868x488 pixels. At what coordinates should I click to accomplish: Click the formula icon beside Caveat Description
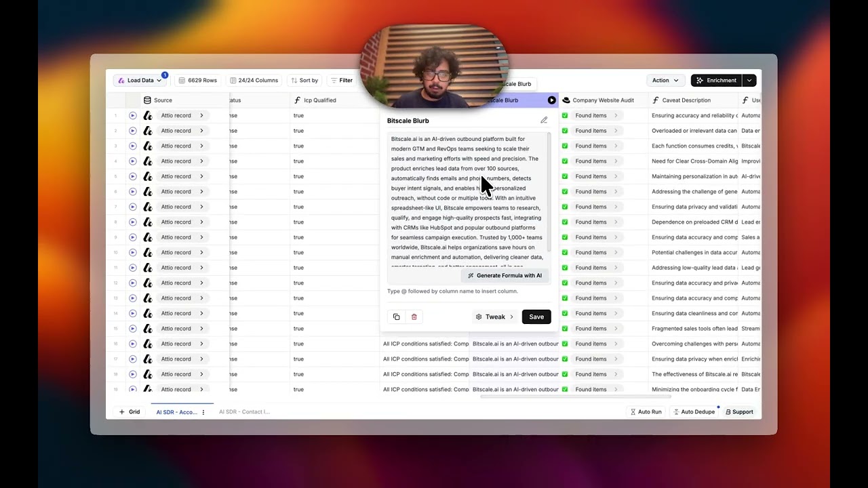pos(656,100)
